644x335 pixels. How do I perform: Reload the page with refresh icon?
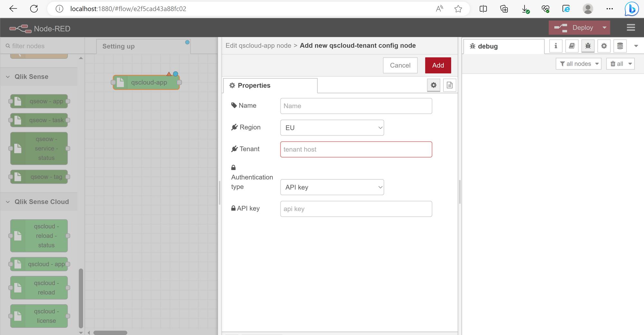[x=34, y=9]
